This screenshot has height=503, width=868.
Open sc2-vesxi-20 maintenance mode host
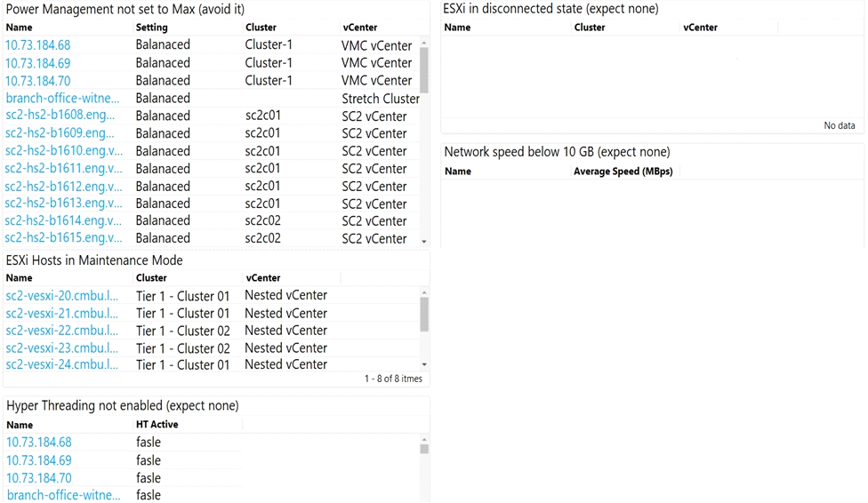tap(61, 296)
